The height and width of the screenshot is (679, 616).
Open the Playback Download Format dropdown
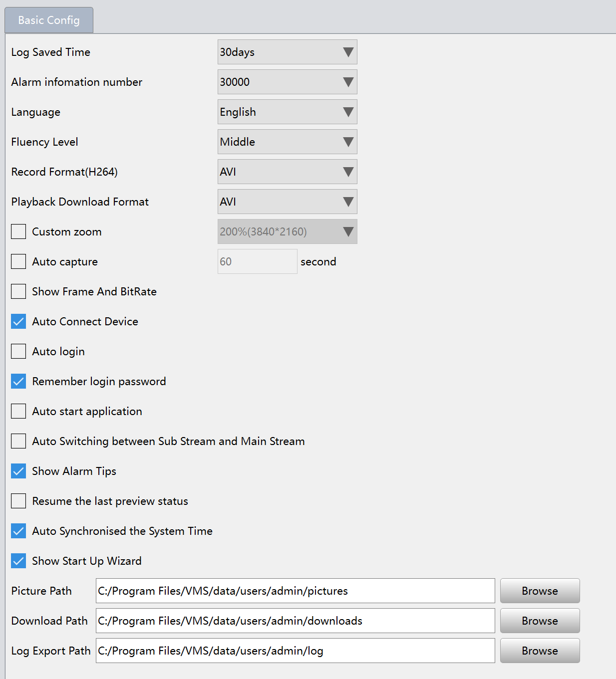(288, 202)
